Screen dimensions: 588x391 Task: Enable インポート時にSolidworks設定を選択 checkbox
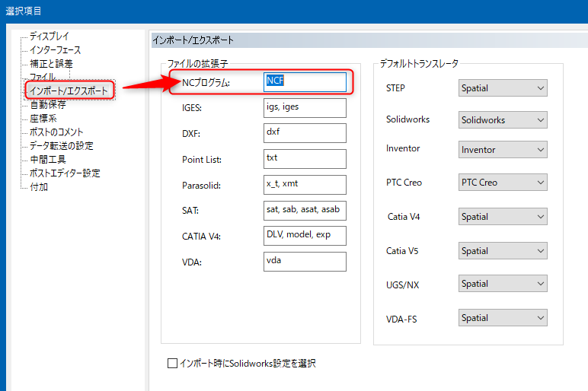(172, 364)
